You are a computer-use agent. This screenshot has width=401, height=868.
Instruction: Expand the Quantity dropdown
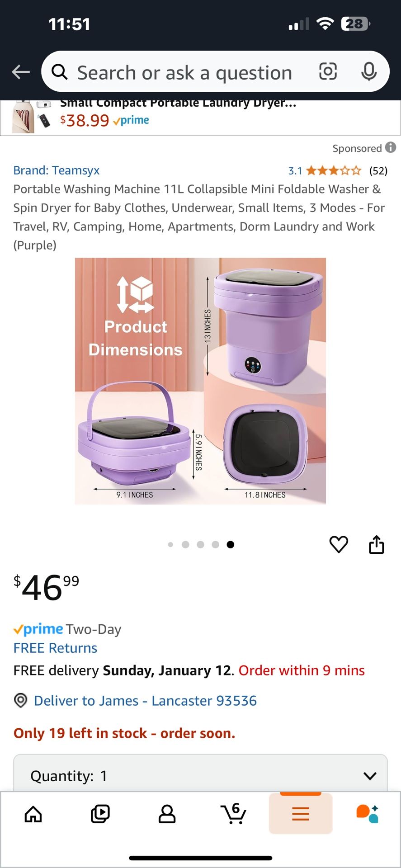200,776
